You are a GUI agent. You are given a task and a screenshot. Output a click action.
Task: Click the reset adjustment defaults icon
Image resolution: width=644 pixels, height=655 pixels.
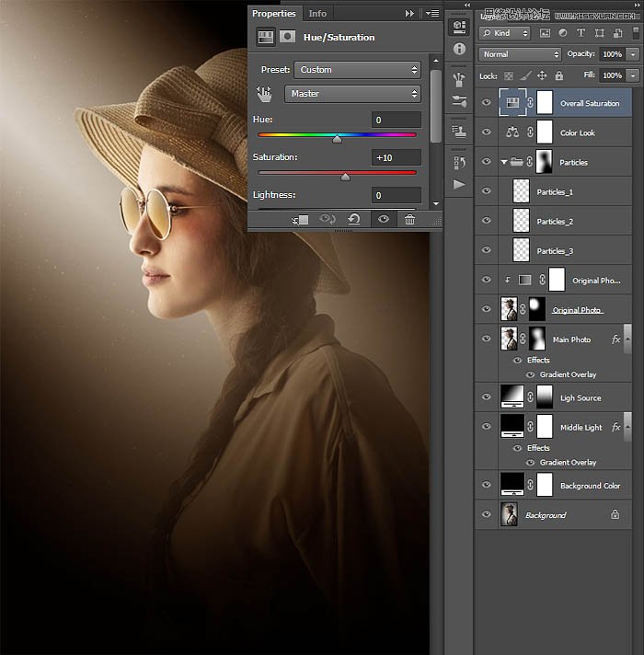point(354,219)
